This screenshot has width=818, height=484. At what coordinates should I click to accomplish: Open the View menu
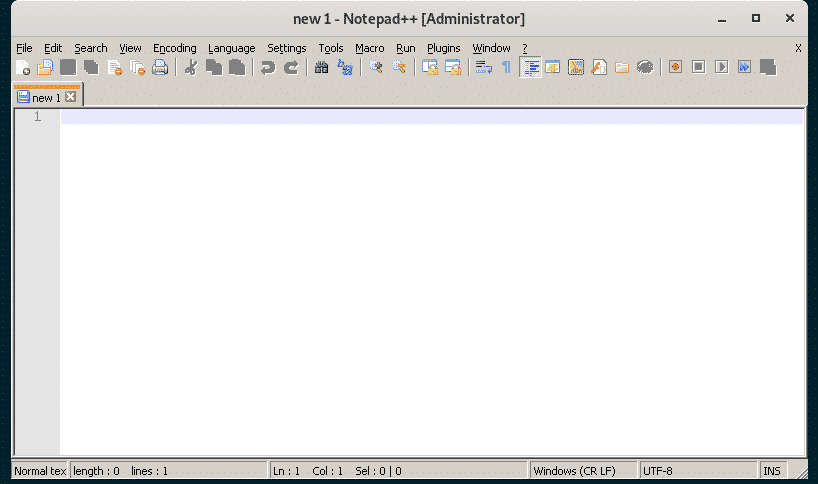click(x=130, y=48)
